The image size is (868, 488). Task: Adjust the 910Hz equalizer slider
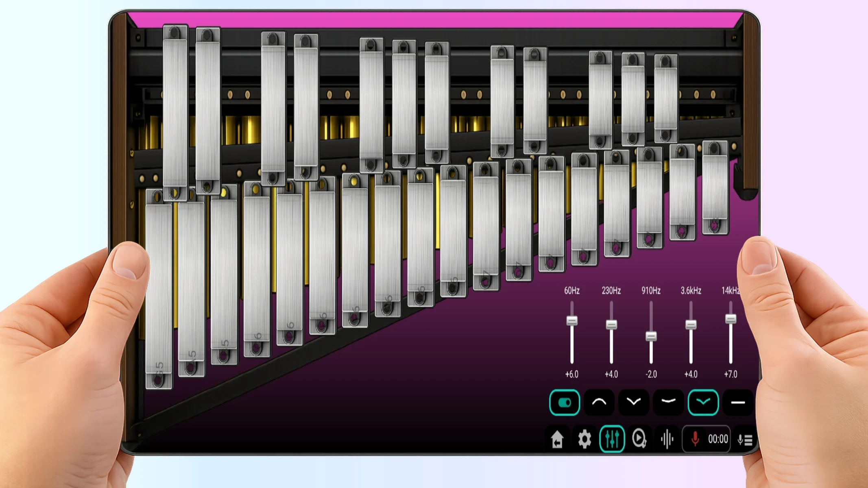click(x=651, y=336)
